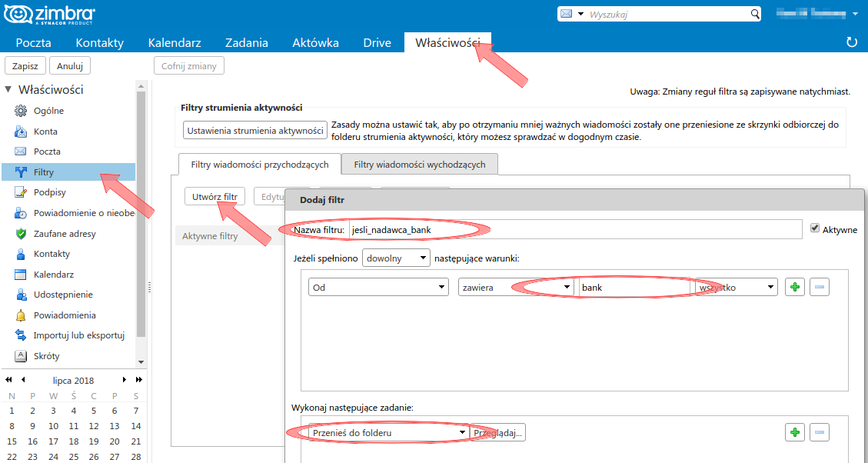The image size is (868, 463).
Task: Click the Podpisy signature icon
Action: click(x=21, y=192)
